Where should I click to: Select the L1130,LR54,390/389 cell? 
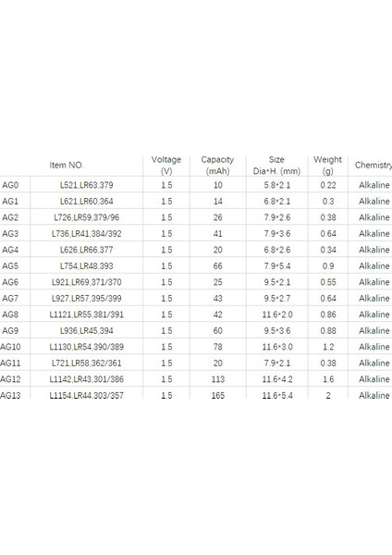pos(87,347)
